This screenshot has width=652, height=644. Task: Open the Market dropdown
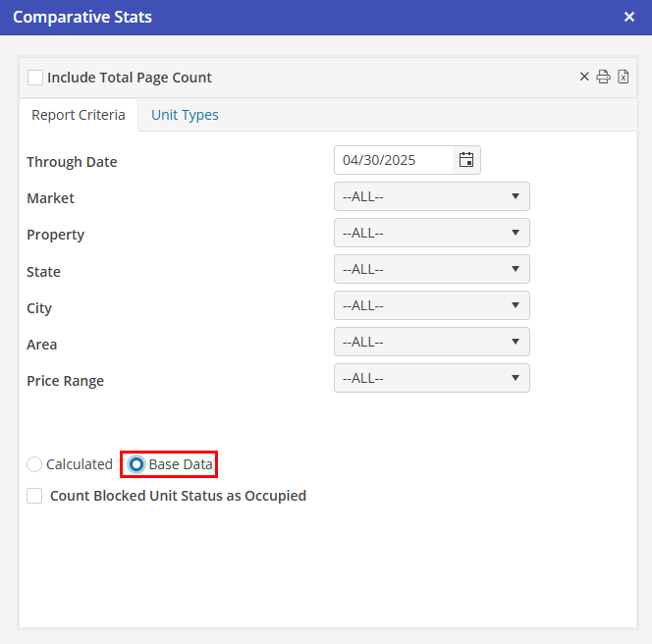431,196
